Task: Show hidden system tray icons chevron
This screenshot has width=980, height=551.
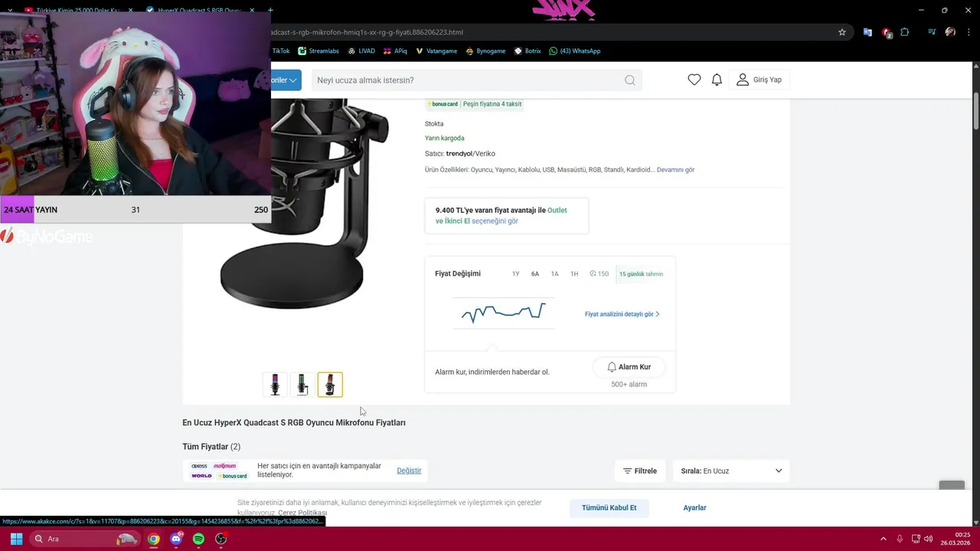Action: pos(883,539)
